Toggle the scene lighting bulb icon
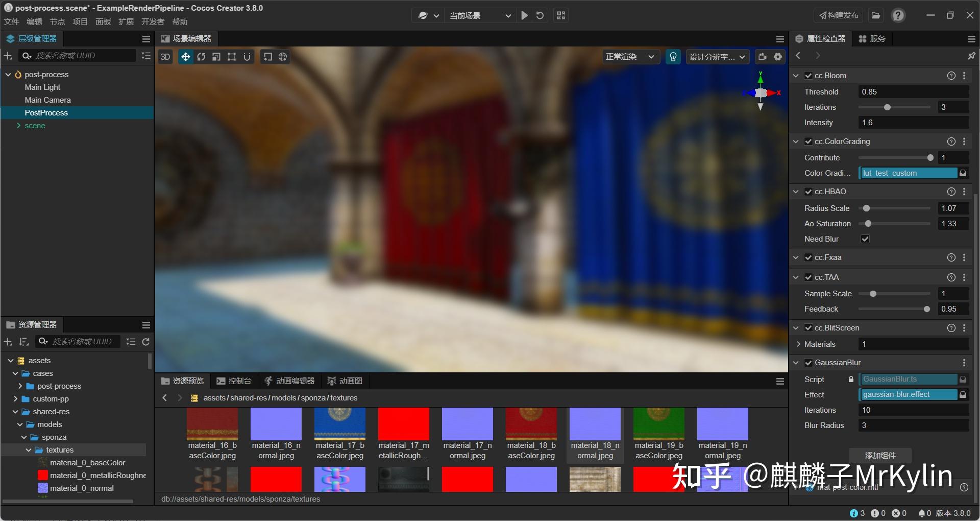Image resolution: width=980 pixels, height=521 pixels. click(673, 57)
